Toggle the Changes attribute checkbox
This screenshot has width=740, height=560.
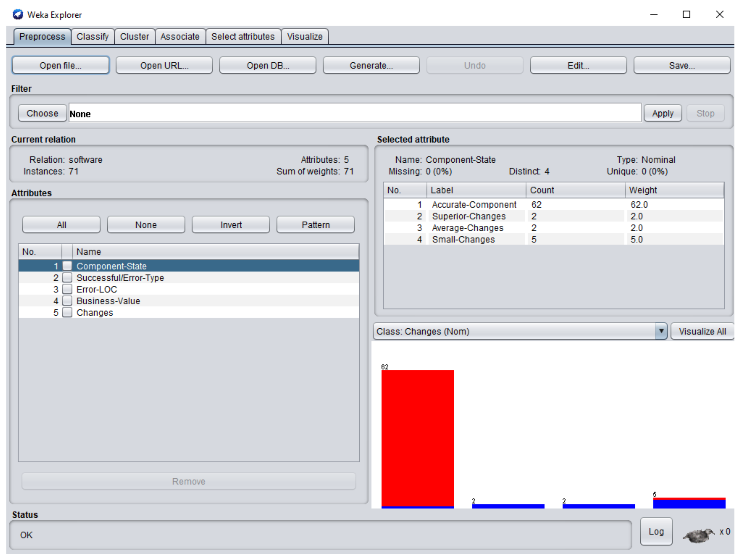(x=67, y=312)
